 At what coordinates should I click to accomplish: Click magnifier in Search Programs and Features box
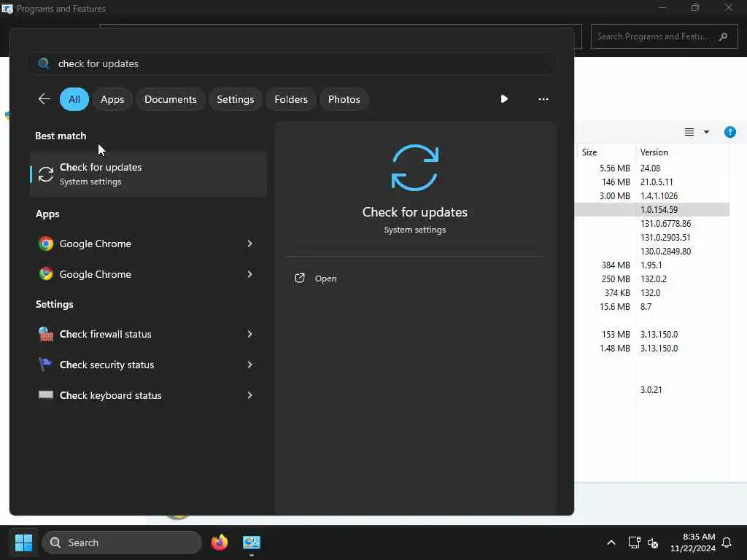point(723,36)
